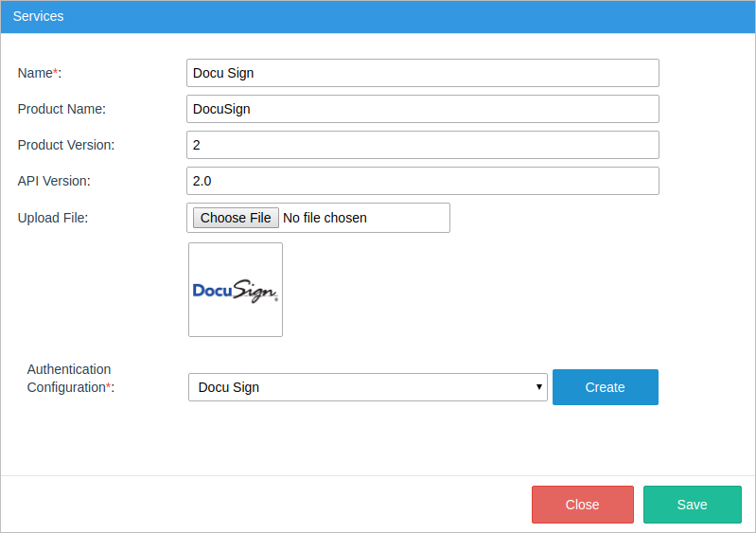
Task: Save the service with green Save button
Action: 692,505
